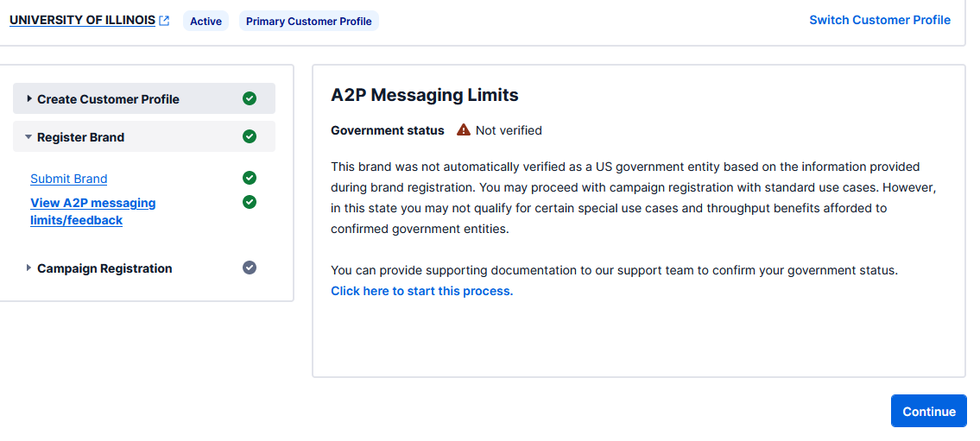980x441 pixels.
Task: Click the green checkmark next to Create Customer Profile
Action: click(250, 98)
